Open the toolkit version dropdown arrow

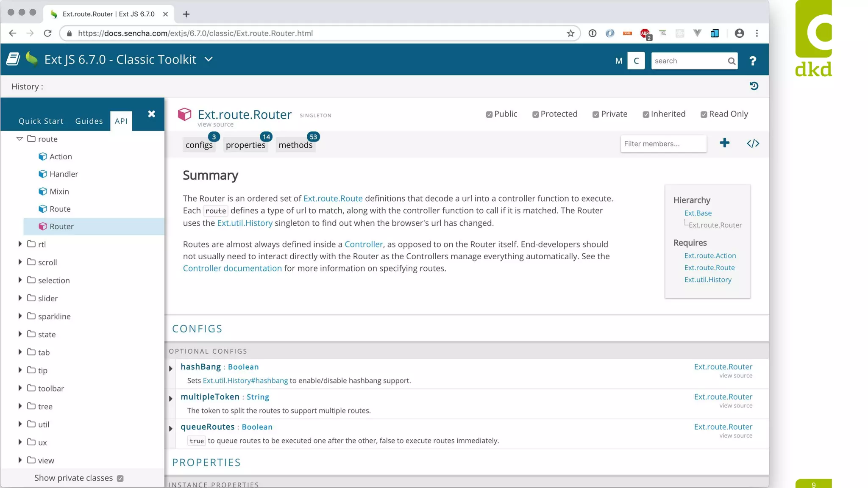coord(209,59)
